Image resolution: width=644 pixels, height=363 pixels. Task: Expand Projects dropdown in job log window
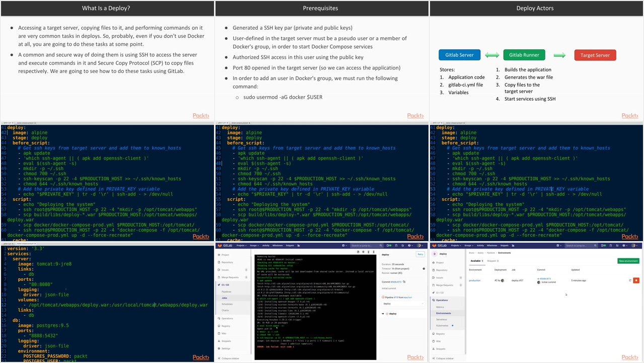pyautogui.click(x=242, y=245)
